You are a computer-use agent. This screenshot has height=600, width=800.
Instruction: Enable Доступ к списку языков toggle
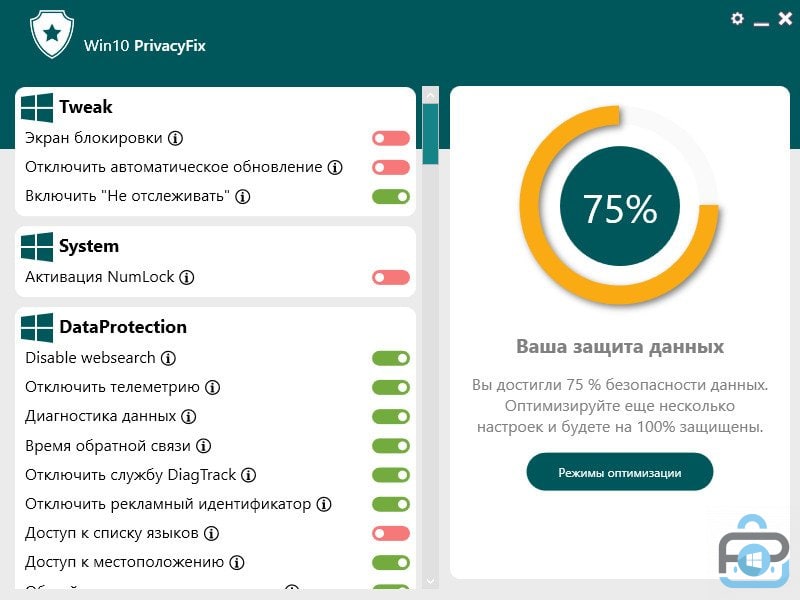pos(391,533)
